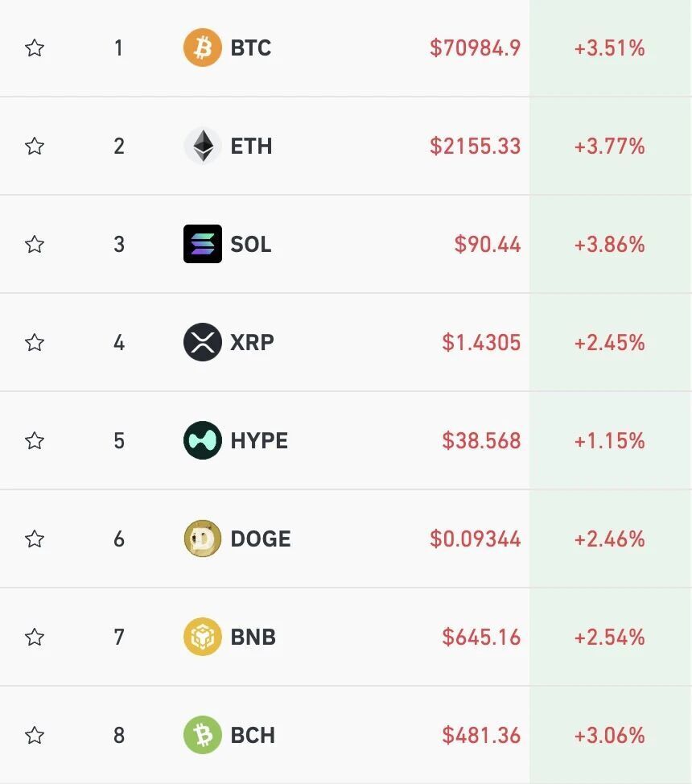Click the BCH price $481.36

tap(481, 735)
